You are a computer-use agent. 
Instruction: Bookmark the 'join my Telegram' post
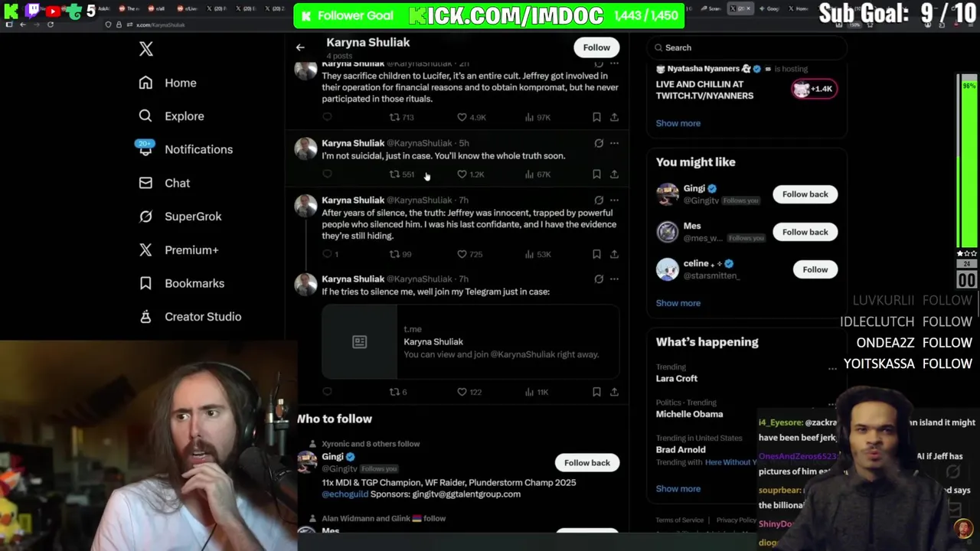click(596, 392)
